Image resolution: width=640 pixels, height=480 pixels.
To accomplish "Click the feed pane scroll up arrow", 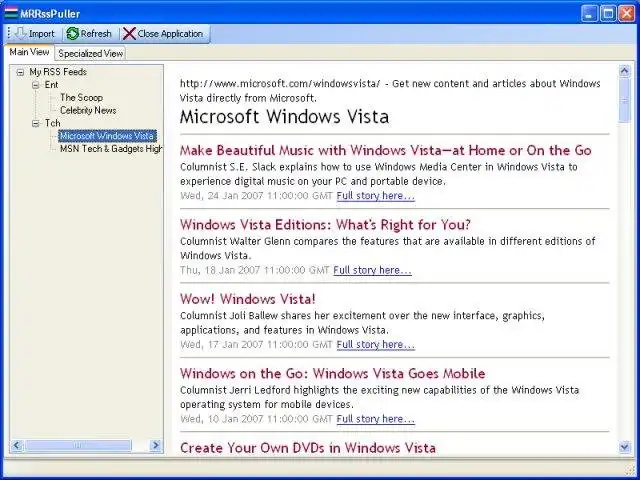I will pos(624,71).
